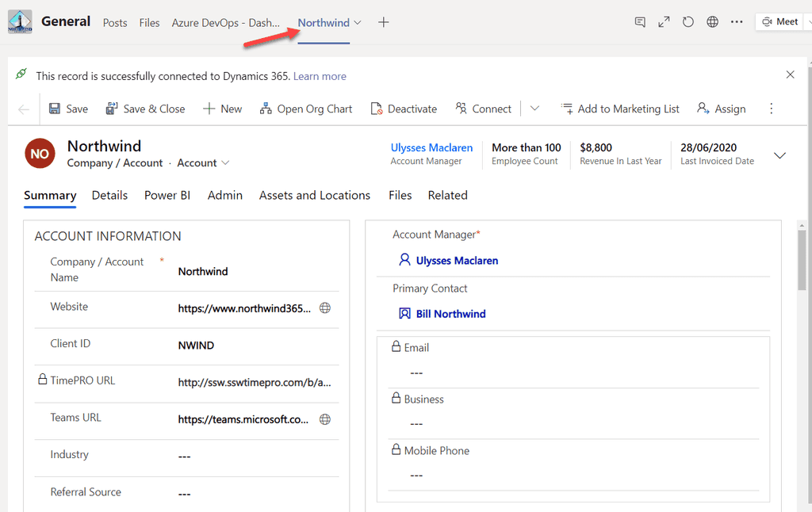This screenshot has width=812, height=512.
Task: Go back using the left arrow
Action: 23,109
